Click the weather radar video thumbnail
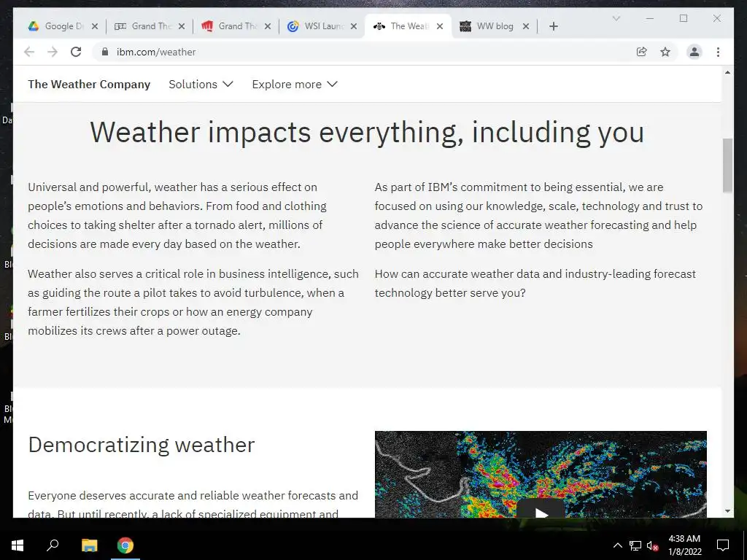747x560 pixels. click(x=541, y=474)
